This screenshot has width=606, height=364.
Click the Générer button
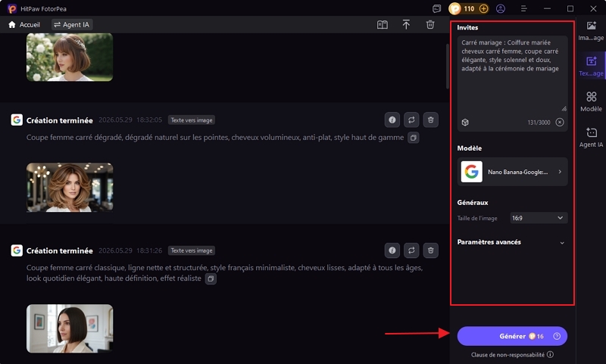pyautogui.click(x=512, y=336)
